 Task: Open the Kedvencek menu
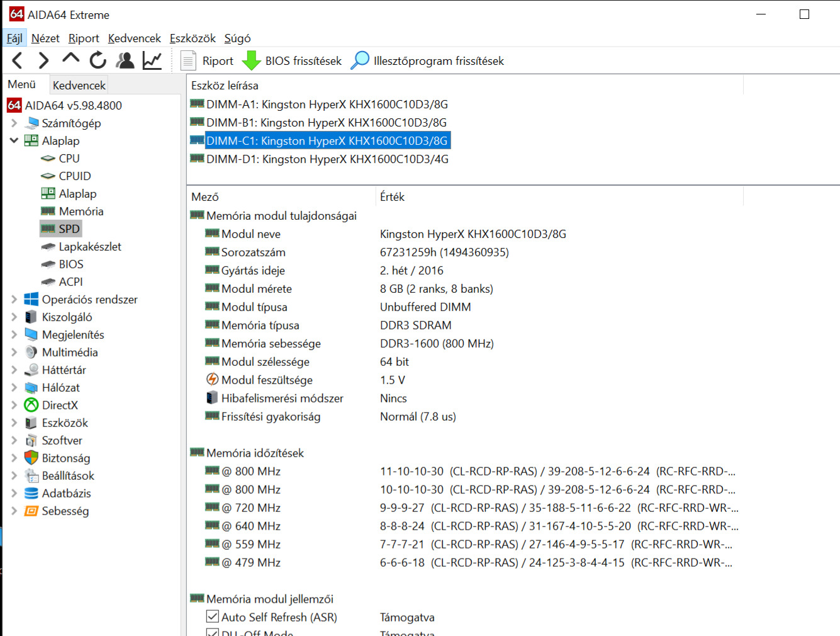click(134, 38)
